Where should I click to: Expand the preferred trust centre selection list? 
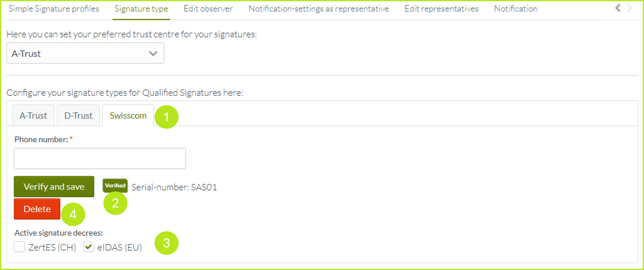85,53
